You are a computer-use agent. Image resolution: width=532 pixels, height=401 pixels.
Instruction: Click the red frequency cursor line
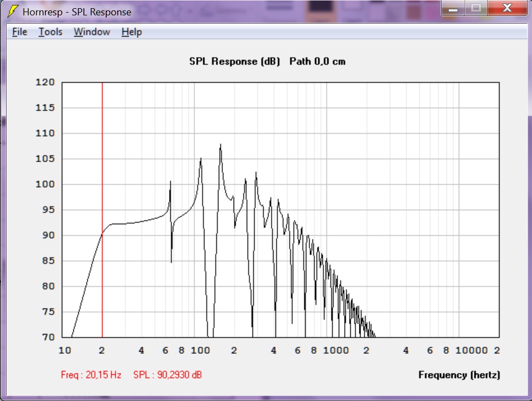coord(102,210)
